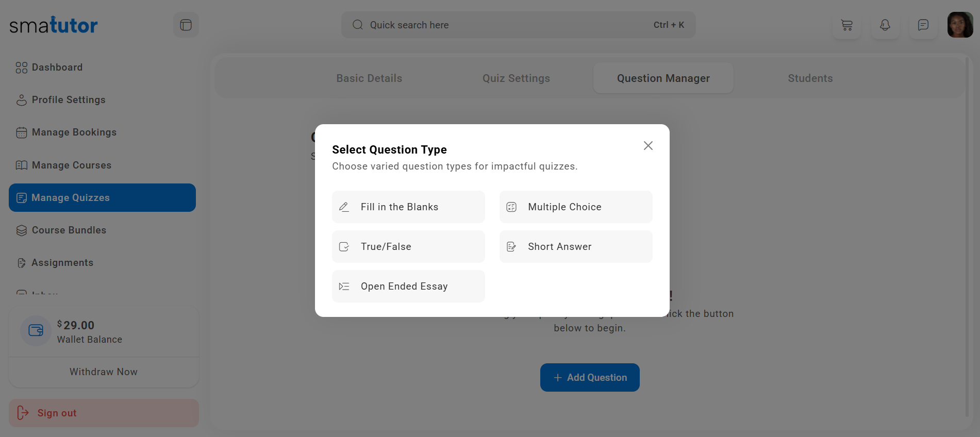Open the chat messages icon
Viewport: 980px width, 437px height.
click(923, 25)
